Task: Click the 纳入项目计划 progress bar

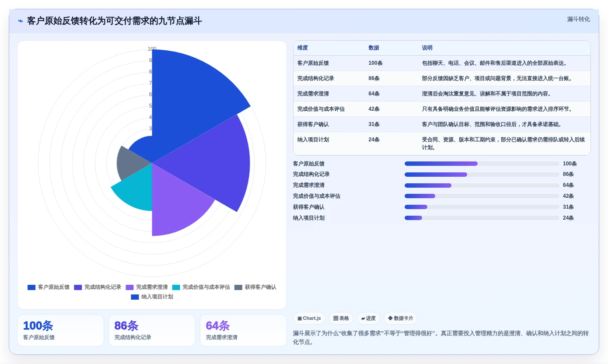Action: coord(482,218)
